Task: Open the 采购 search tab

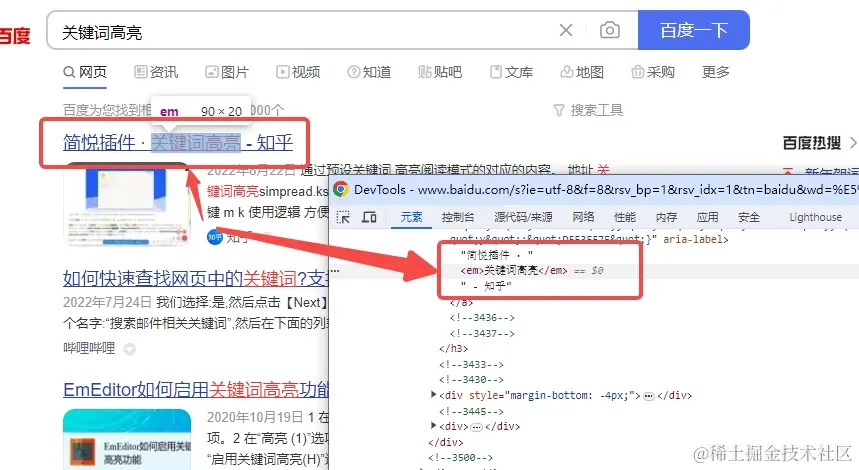Action: point(653,72)
